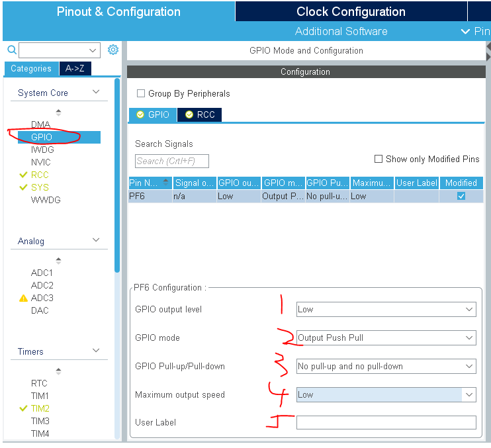Toggle the Modified checkbox for PF6
491x448 pixels.
point(461,196)
